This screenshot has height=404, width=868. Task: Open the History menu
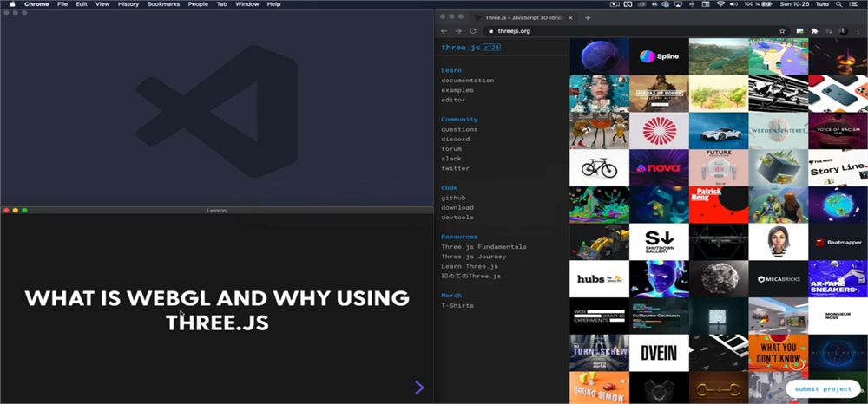pyautogui.click(x=128, y=3)
